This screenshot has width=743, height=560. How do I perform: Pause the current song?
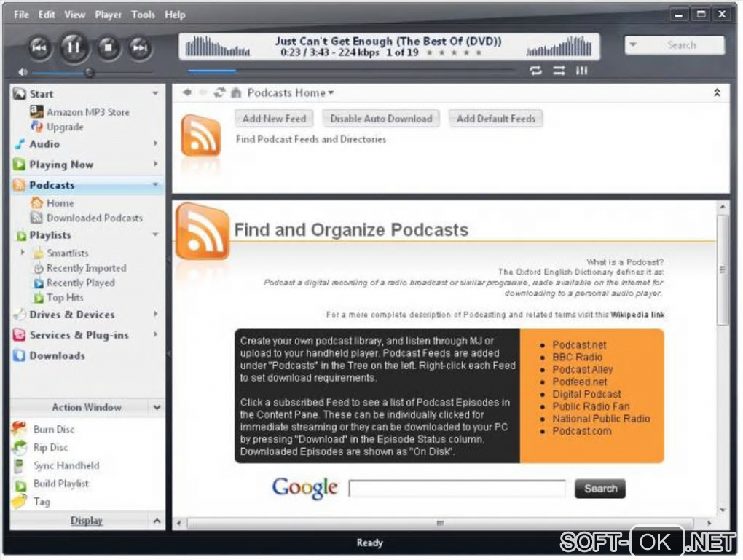(x=74, y=47)
